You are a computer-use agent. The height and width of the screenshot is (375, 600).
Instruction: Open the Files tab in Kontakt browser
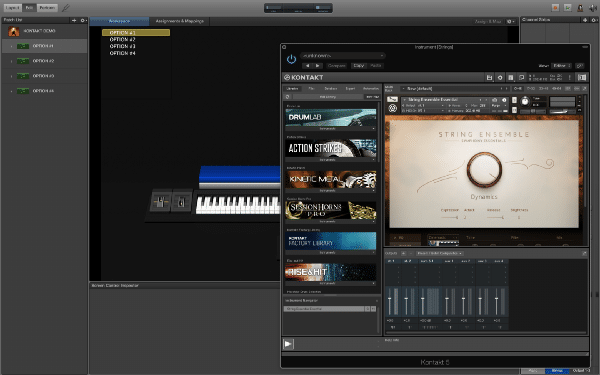pyautogui.click(x=311, y=89)
